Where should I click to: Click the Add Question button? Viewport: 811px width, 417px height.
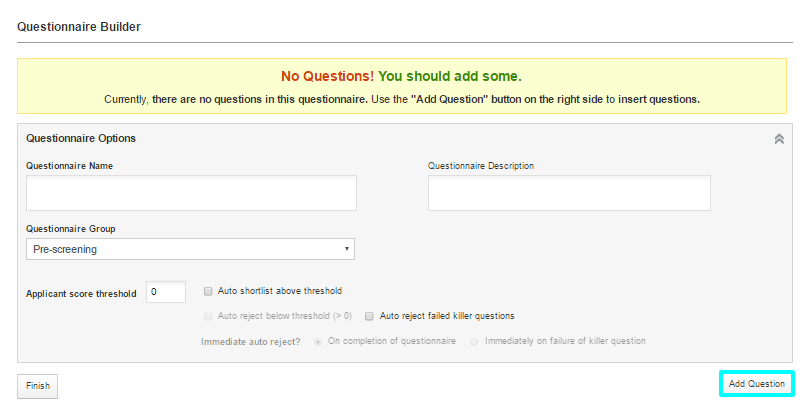point(756,384)
